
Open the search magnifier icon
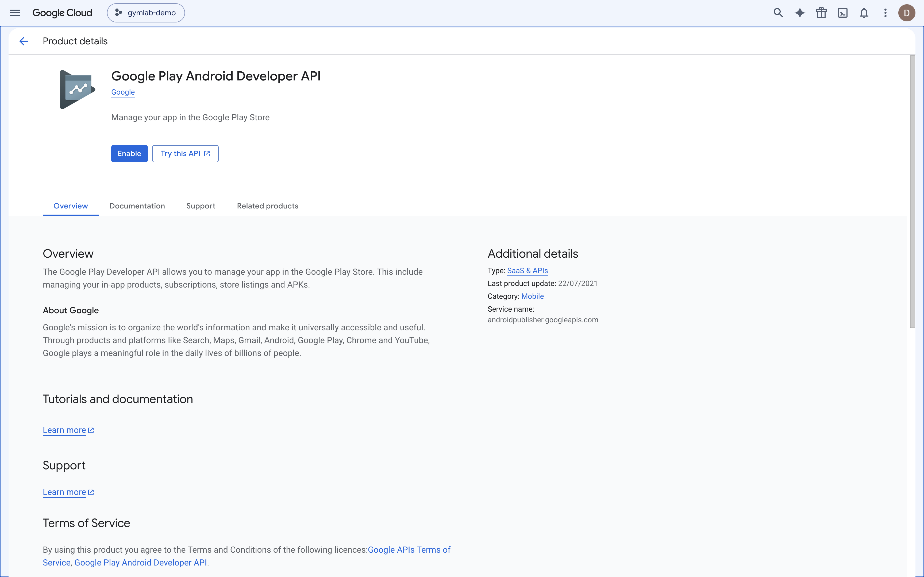coord(778,13)
